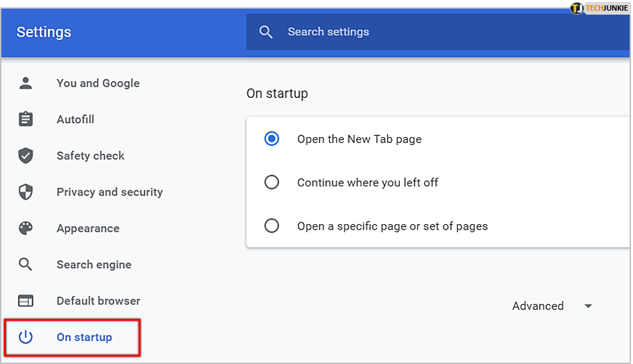Open the 'Default browser' text in sidebar
Image resolution: width=633 pixels, height=364 pixels.
(98, 301)
